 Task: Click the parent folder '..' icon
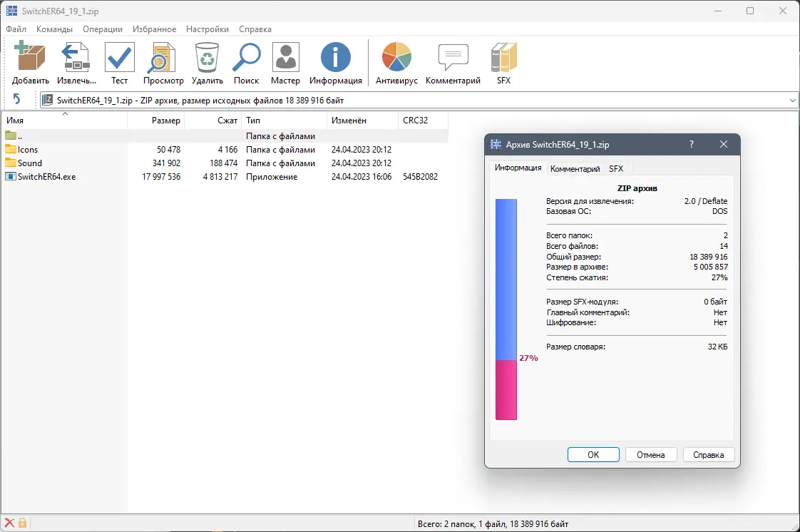tap(11, 135)
